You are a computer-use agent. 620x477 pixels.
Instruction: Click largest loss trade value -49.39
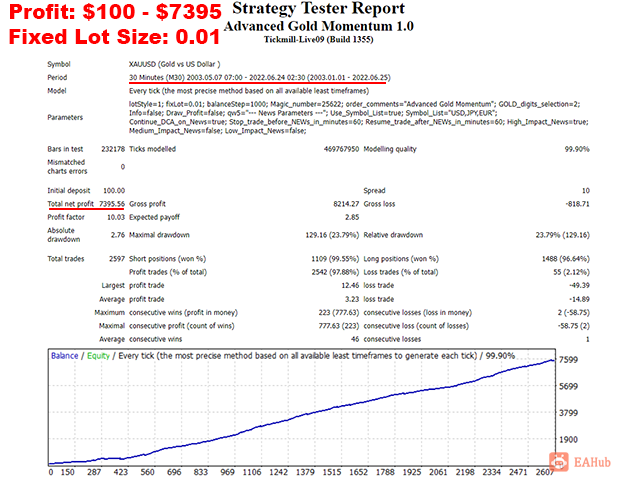(x=579, y=285)
